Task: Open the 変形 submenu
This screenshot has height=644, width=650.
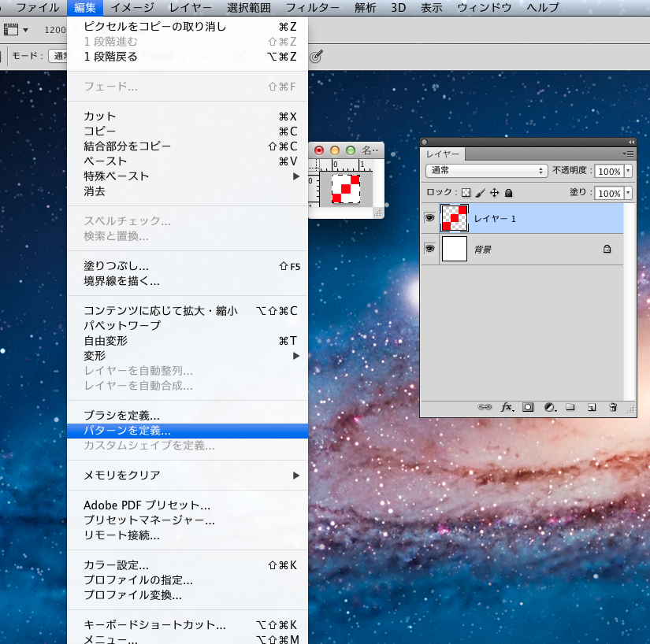Action: coord(95,356)
